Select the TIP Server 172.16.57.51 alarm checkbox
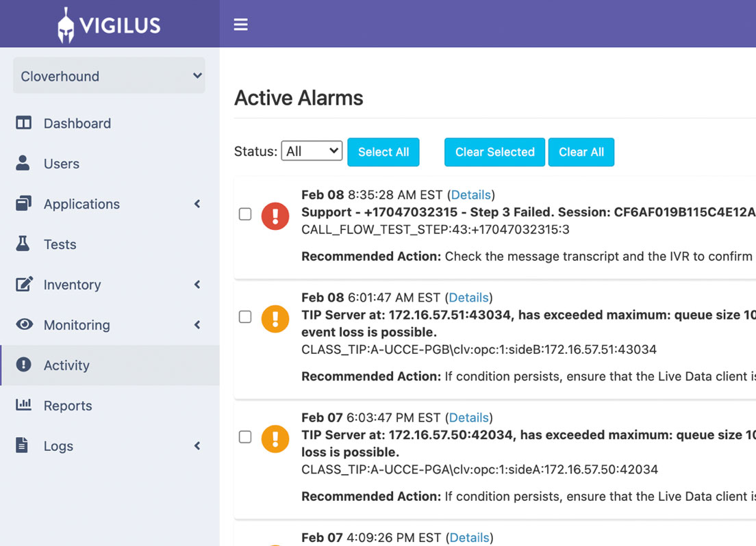This screenshot has width=756, height=546. (x=245, y=317)
